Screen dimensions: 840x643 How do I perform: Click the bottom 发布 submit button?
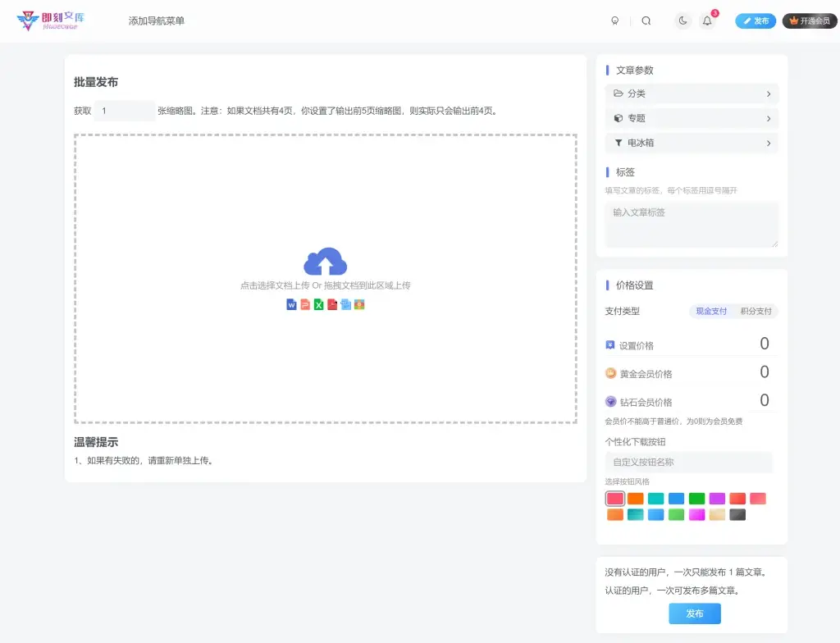click(695, 613)
